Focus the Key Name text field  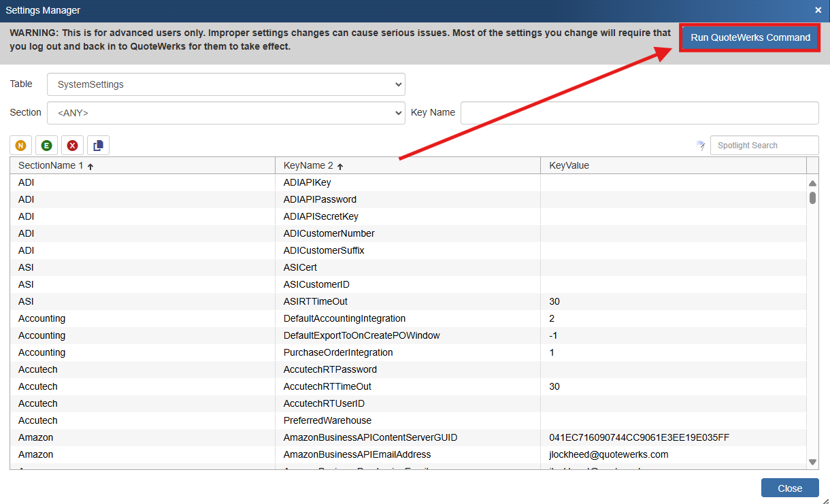(x=639, y=113)
